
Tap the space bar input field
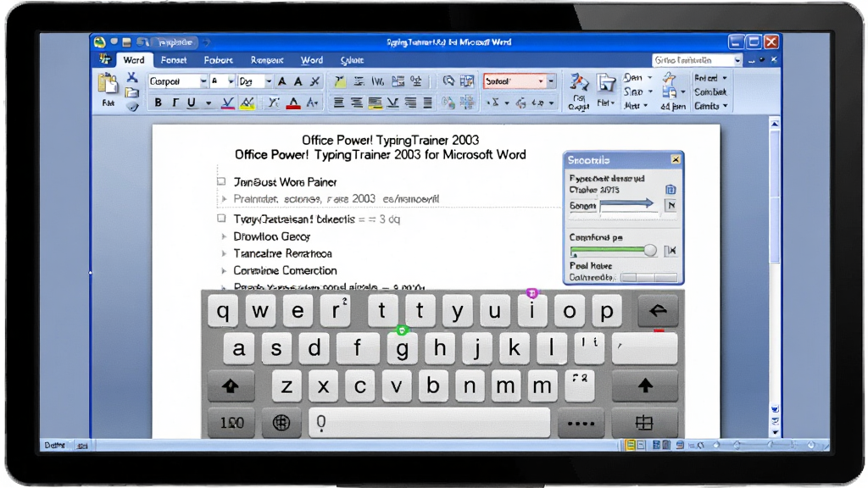pos(430,423)
